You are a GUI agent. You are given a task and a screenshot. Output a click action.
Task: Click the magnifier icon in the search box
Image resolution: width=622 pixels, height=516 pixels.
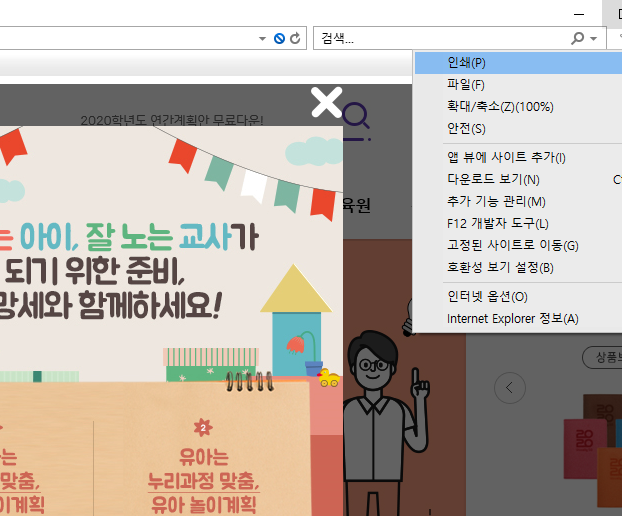coord(578,38)
